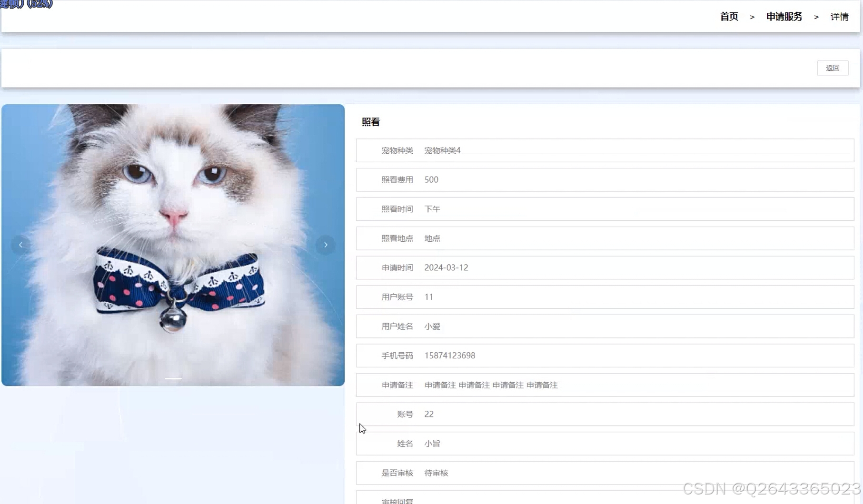Click the 手机号码 field label
Screen dimensions: 863x504
coord(397,356)
